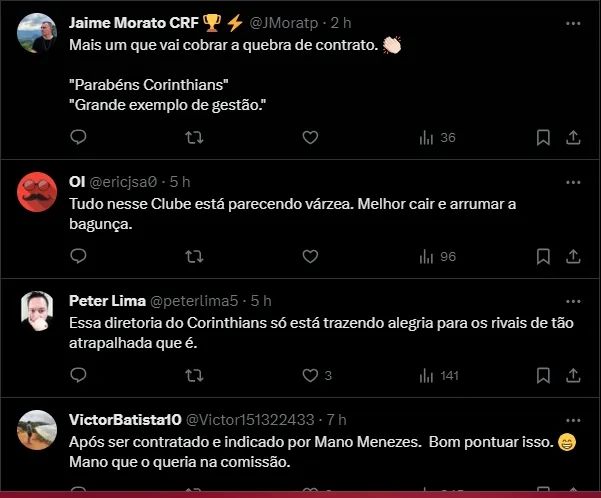
Task: Open Jaime Morato's 2 h timestamp
Action: pos(340,23)
